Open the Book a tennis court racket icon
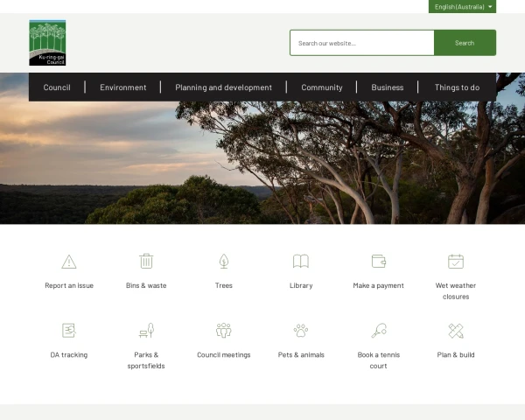 point(378,331)
